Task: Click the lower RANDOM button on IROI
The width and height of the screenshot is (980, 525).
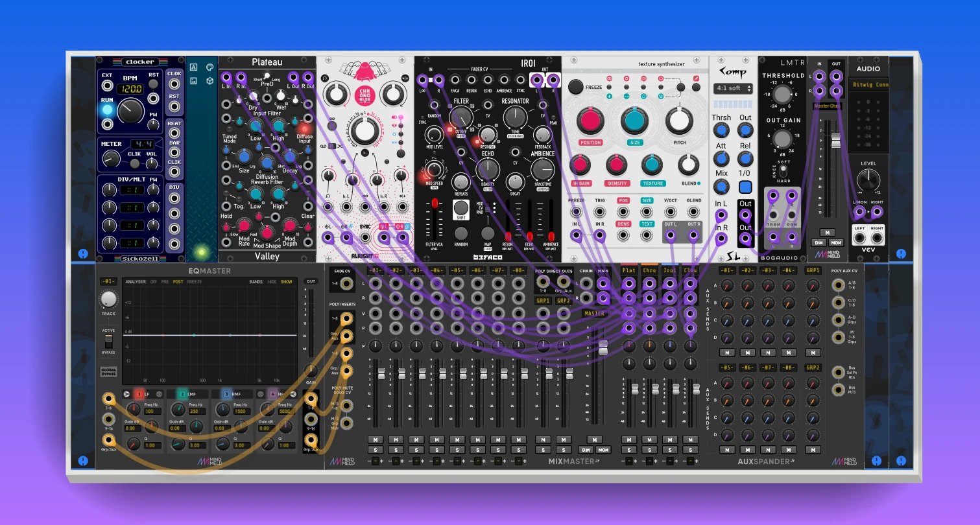Action: coord(461,233)
